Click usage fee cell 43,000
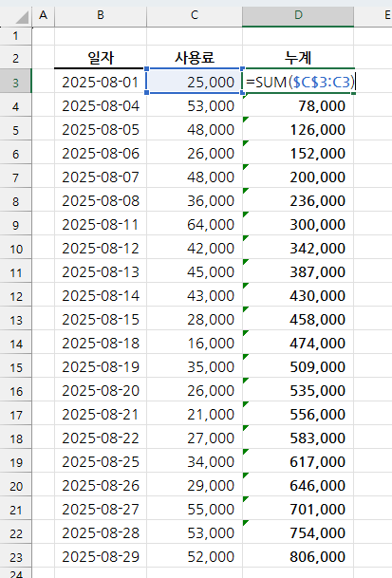This screenshot has height=578, width=392. 195,295
